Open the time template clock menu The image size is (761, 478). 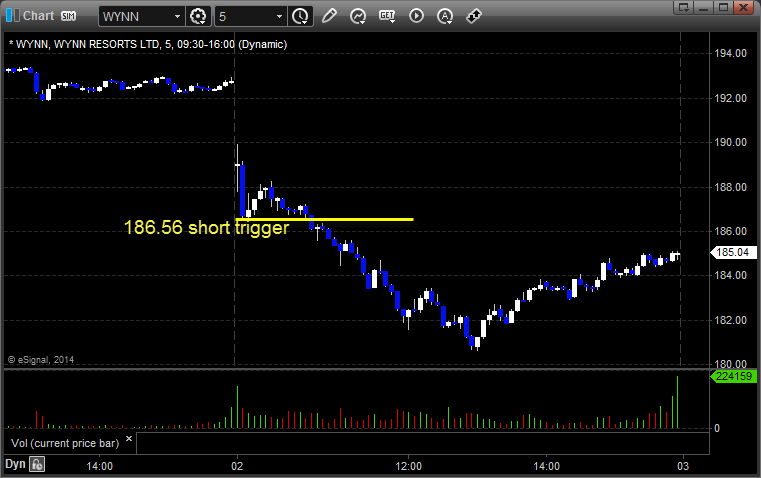point(300,16)
